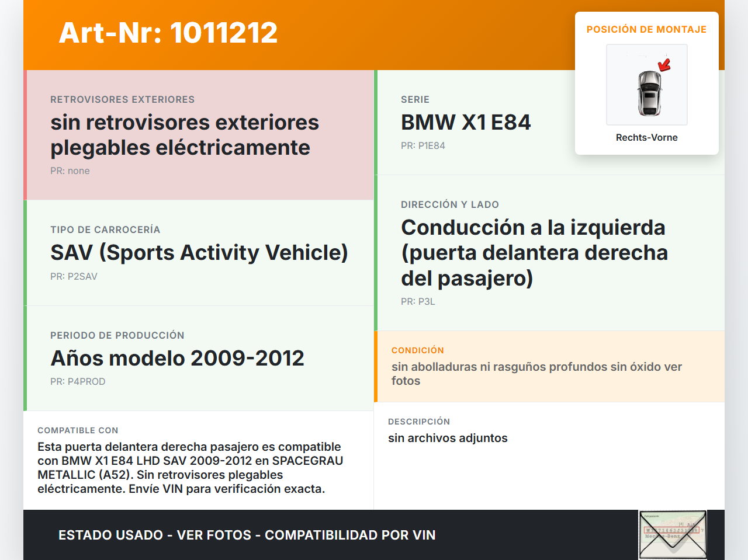Click the 'ESTADO USADO - VER FOTOS' footer text
The width and height of the screenshot is (748, 560).
[x=247, y=535]
